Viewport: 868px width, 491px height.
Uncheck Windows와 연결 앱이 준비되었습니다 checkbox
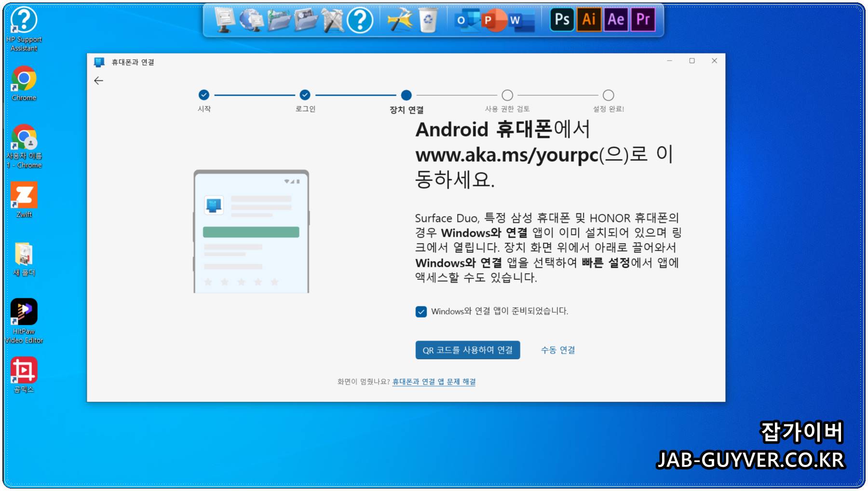pyautogui.click(x=421, y=312)
